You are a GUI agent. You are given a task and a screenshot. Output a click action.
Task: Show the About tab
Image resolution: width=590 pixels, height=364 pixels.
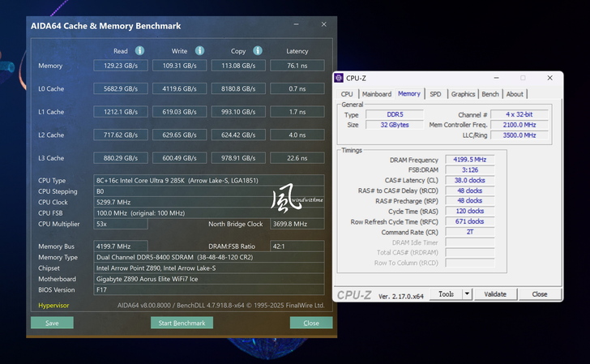pos(515,94)
